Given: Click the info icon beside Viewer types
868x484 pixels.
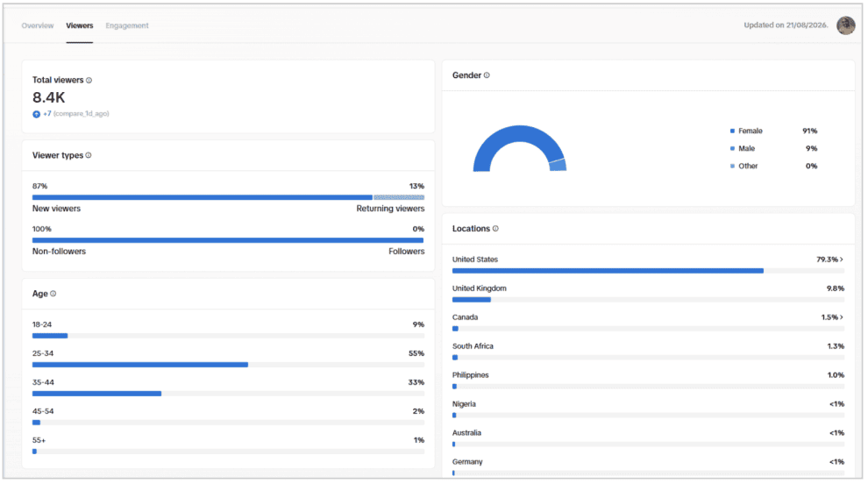Looking at the screenshot, I should 89,155.
